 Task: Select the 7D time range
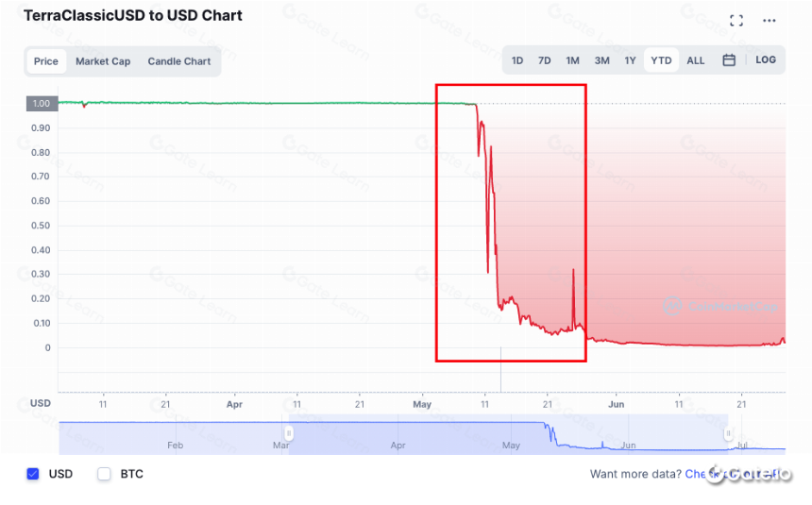pos(544,60)
